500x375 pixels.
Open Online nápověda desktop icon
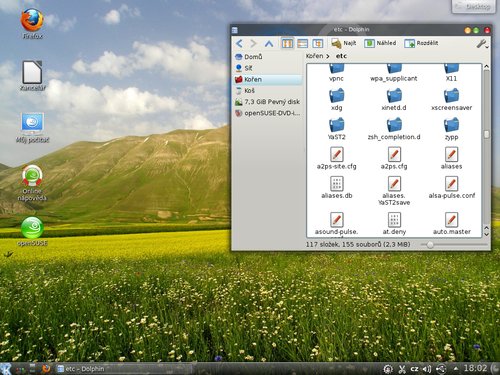[32, 183]
